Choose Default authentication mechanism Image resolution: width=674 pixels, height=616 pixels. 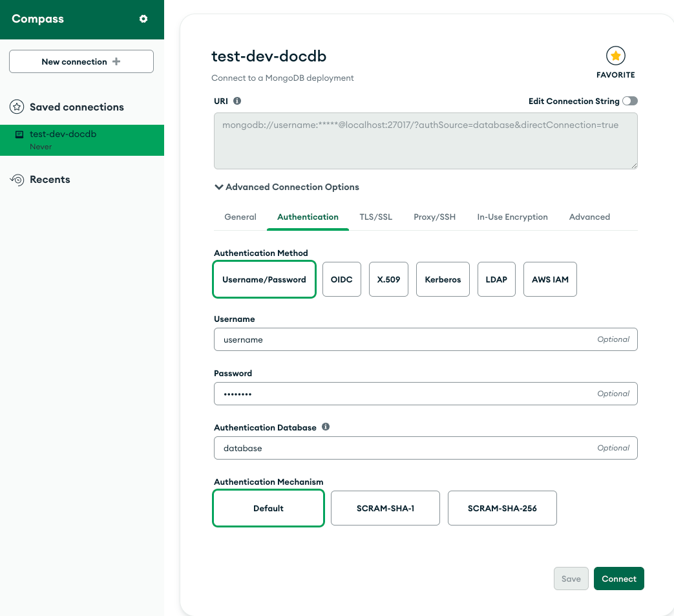[269, 508]
